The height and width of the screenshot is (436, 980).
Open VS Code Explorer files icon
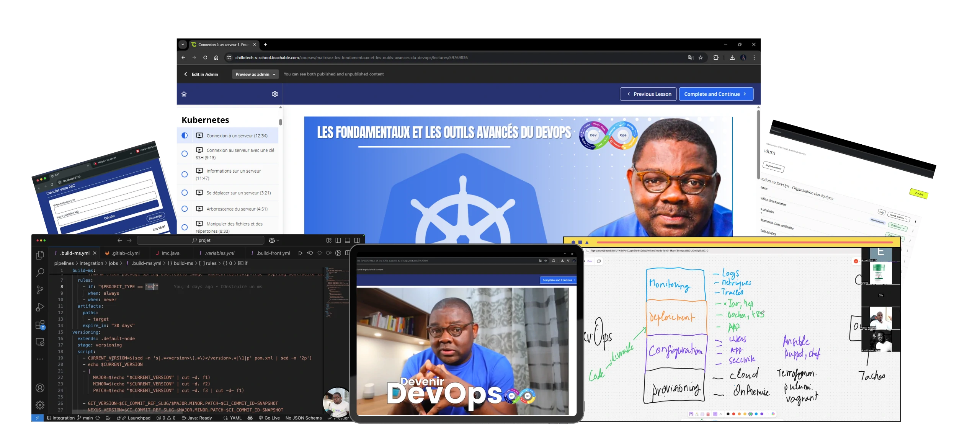[40, 255]
